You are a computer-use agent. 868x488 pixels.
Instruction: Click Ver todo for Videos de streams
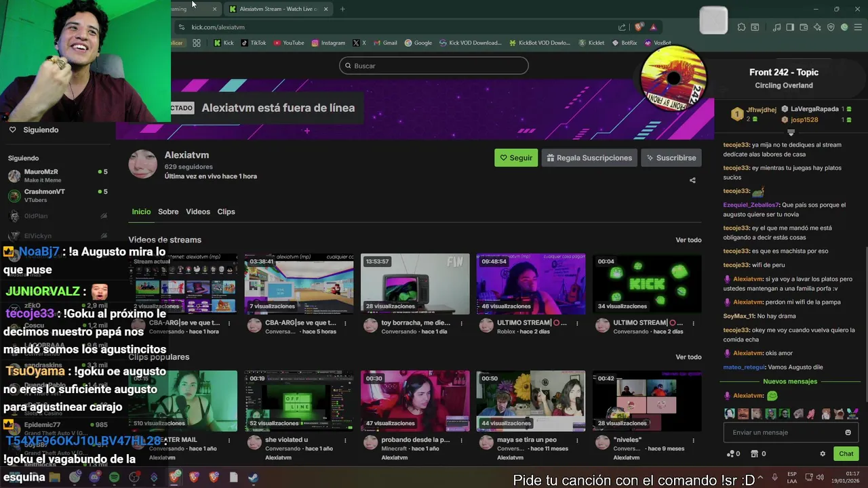coord(688,240)
